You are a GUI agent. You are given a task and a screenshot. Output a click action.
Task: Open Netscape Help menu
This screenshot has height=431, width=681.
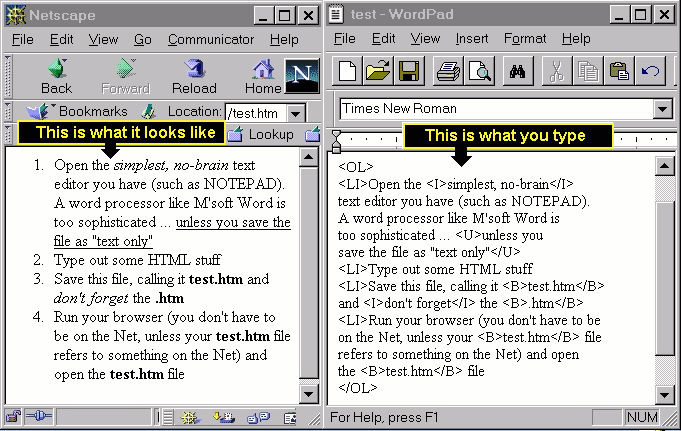point(284,40)
